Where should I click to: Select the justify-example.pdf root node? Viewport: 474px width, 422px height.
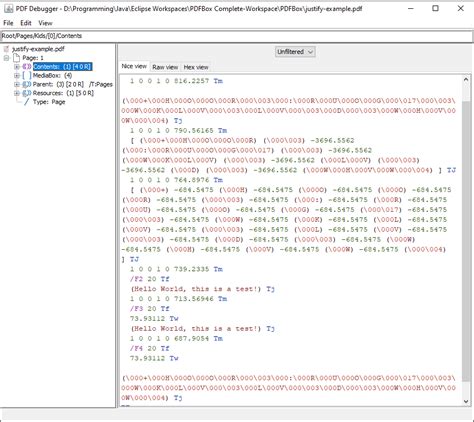[38, 49]
